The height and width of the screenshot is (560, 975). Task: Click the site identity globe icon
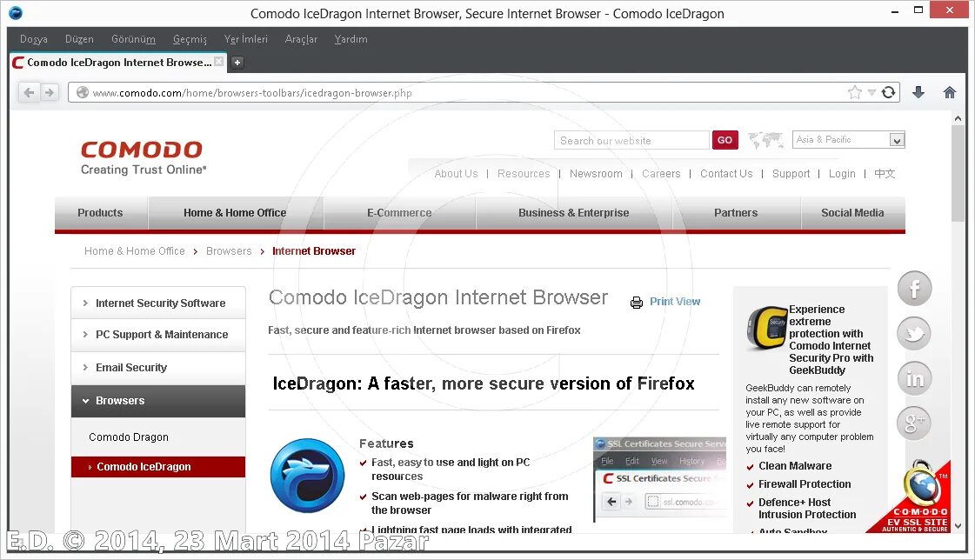pyautogui.click(x=82, y=92)
